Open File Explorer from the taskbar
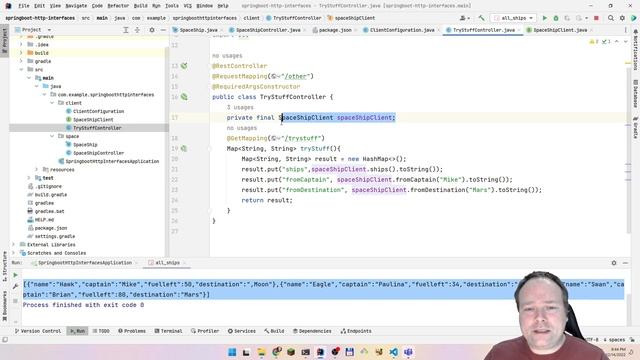Image resolution: width=640 pixels, height=360 pixels. 261,352
